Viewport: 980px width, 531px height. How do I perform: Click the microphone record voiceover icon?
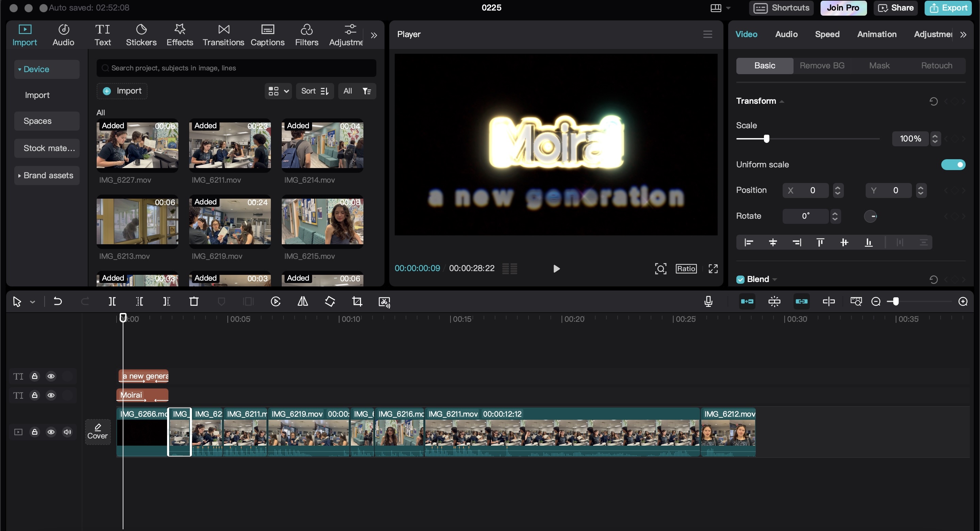pos(708,302)
